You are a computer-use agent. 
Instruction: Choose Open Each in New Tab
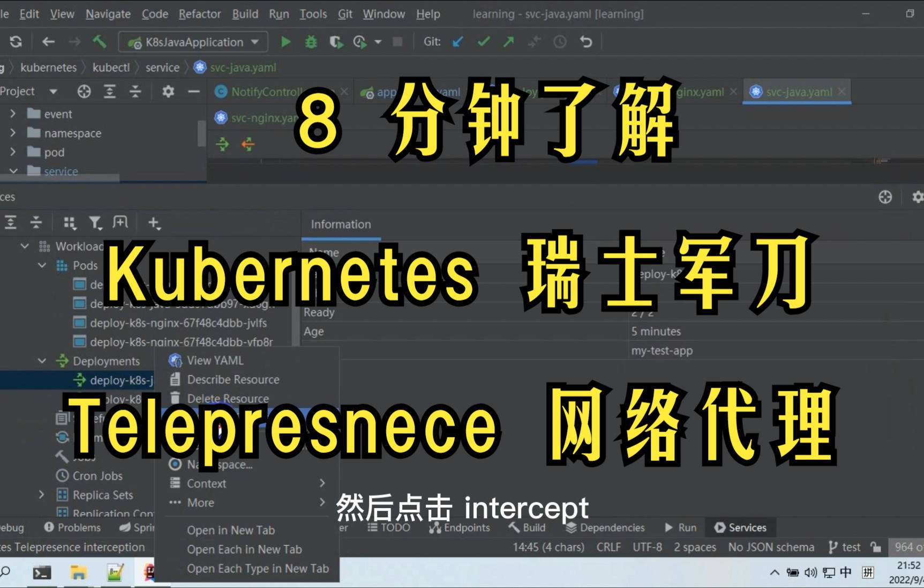247,549
